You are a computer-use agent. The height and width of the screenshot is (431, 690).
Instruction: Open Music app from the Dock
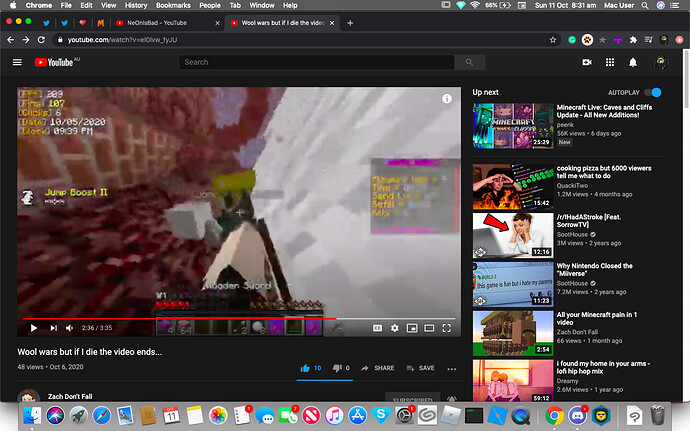point(334,415)
